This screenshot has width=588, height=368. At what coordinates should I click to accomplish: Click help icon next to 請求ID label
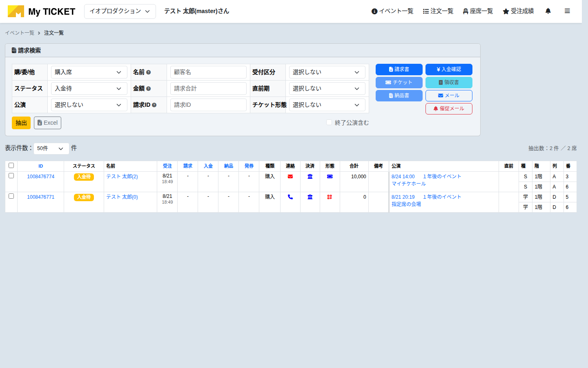tap(154, 105)
